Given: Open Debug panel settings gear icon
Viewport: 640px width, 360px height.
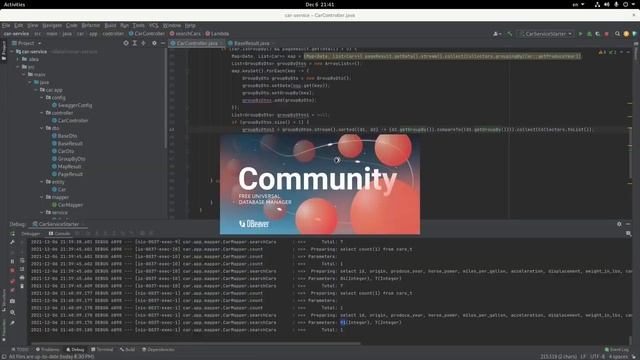Looking at the screenshot, I should 619,224.
